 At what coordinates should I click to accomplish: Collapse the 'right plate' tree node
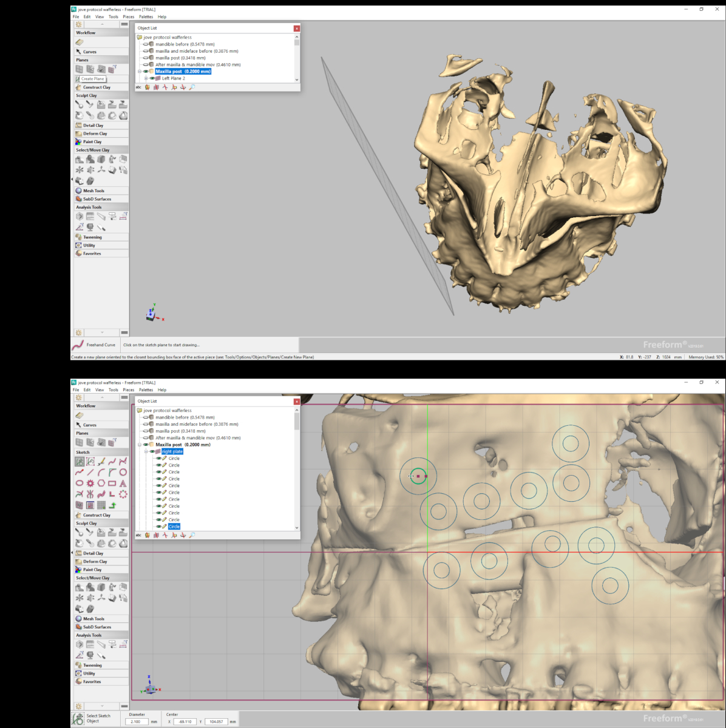pos(146,451)
